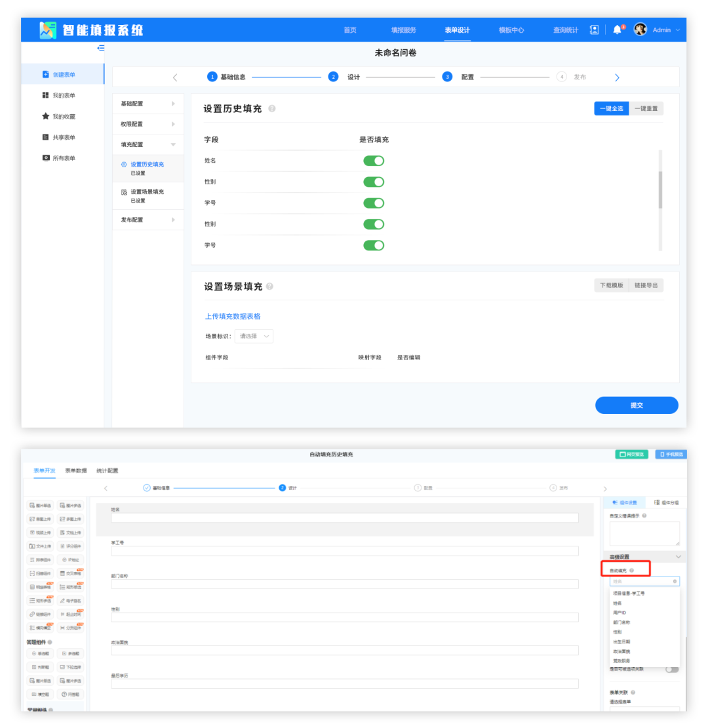Add the 下拉选择 question component
Screen dimensions: 708x728
point(71,667)
